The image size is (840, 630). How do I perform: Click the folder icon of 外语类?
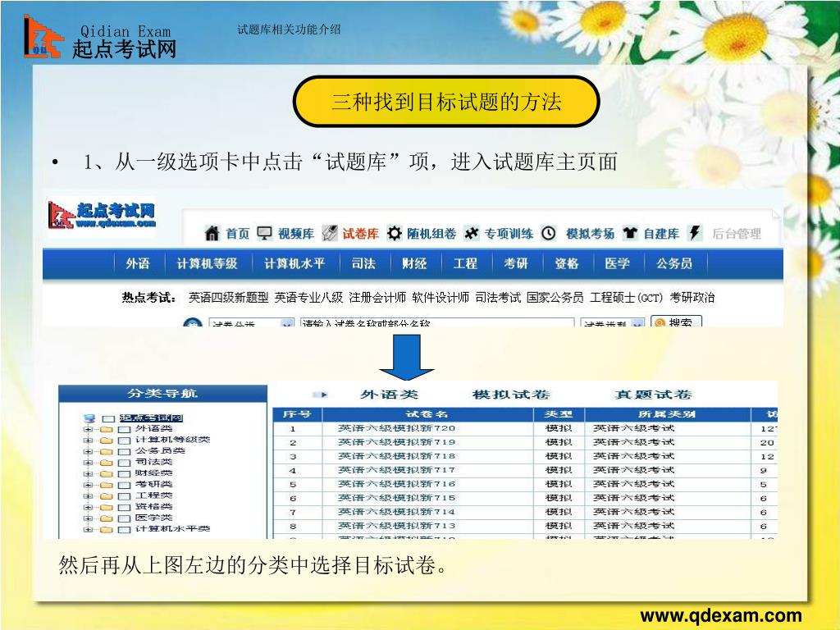pos(106,429)
